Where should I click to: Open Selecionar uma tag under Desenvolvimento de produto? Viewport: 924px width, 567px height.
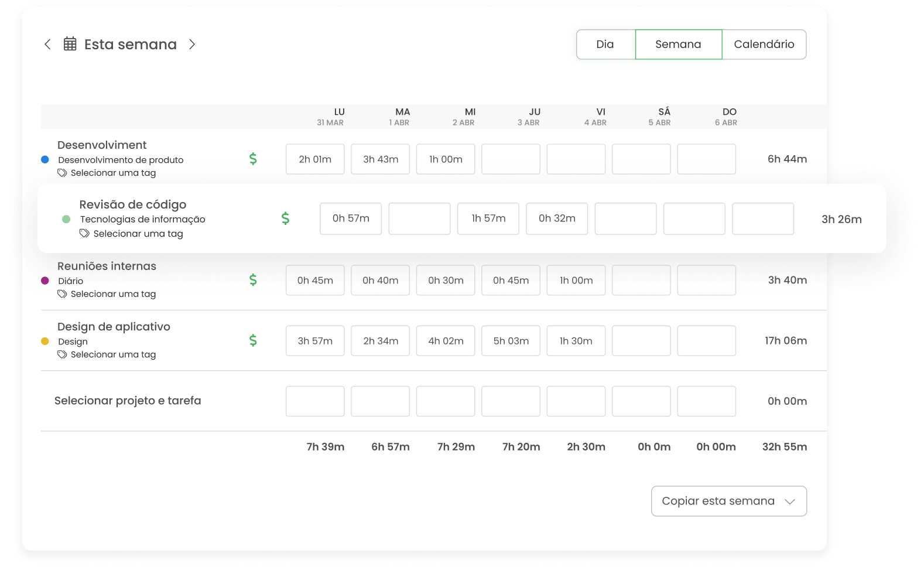coord(113,173)
